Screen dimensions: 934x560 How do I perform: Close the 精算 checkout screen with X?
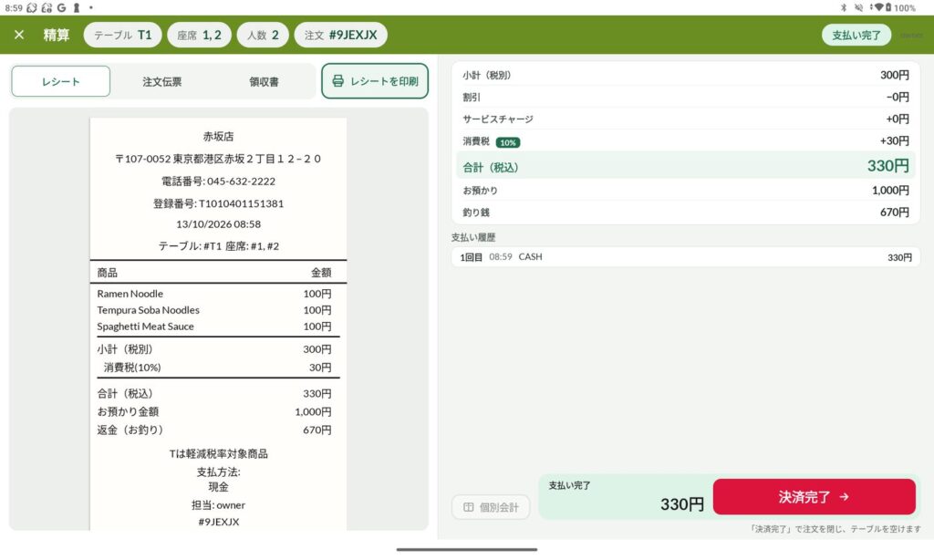19,35
